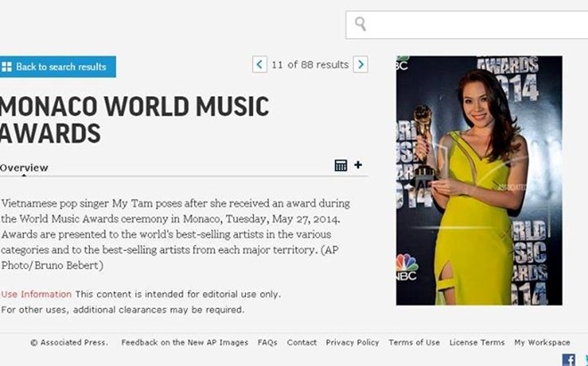This screenshot has width=588, height=366.
Task: Go to My Workspace
Action: 542,343
